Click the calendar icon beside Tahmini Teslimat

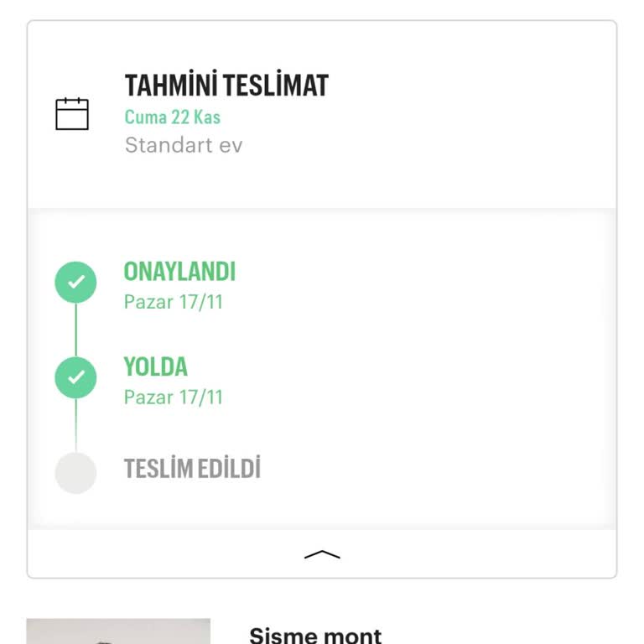72,114
